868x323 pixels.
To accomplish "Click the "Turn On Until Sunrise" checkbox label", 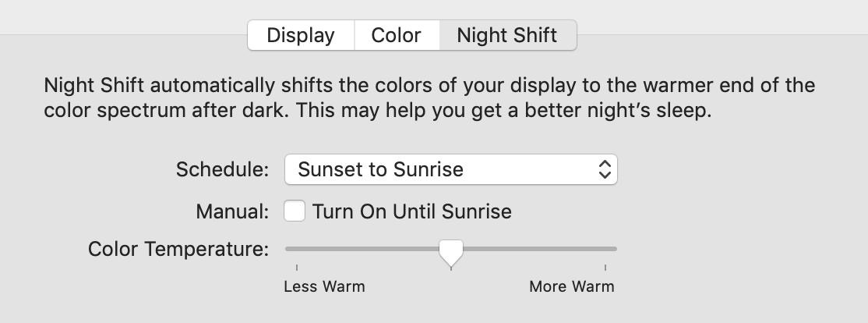I will click(411, 211).
